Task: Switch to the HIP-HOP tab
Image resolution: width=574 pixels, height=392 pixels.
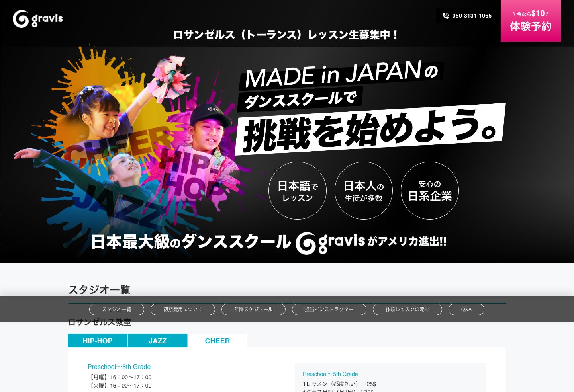Action: (x=98, y=341)
